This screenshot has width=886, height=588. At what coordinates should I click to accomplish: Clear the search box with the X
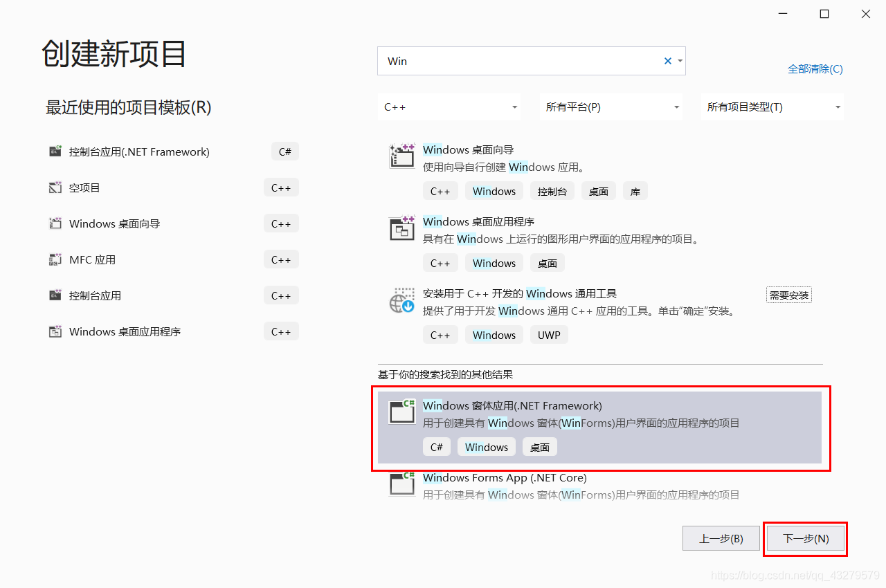tap(668, 61)
